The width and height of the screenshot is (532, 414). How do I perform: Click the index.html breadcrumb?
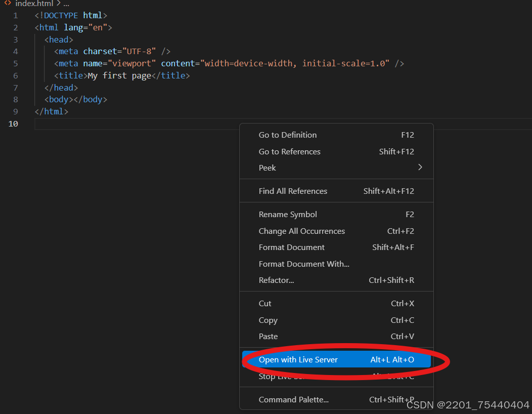34,4
